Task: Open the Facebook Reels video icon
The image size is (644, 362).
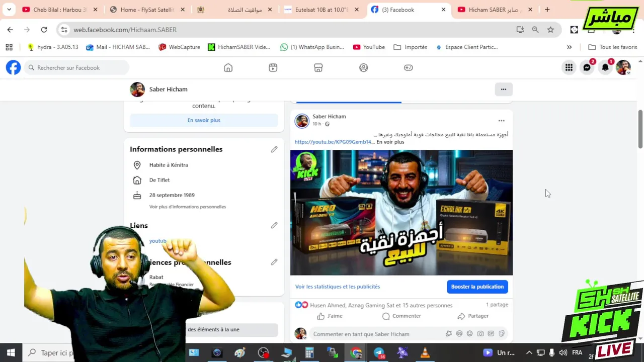Action: point(273,67)
